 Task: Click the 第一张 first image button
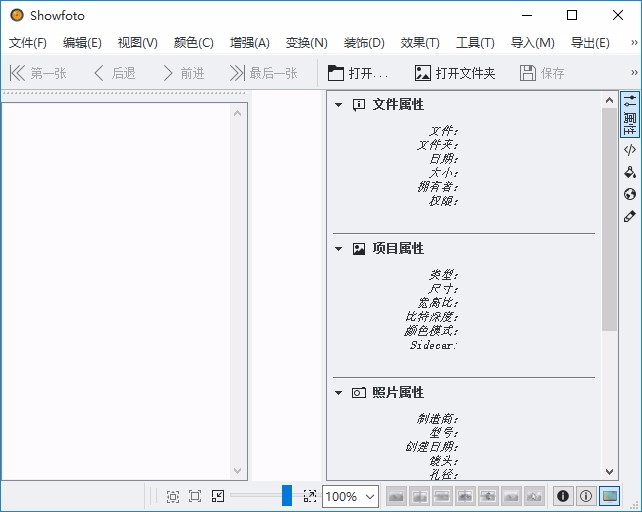pos(38,73)
